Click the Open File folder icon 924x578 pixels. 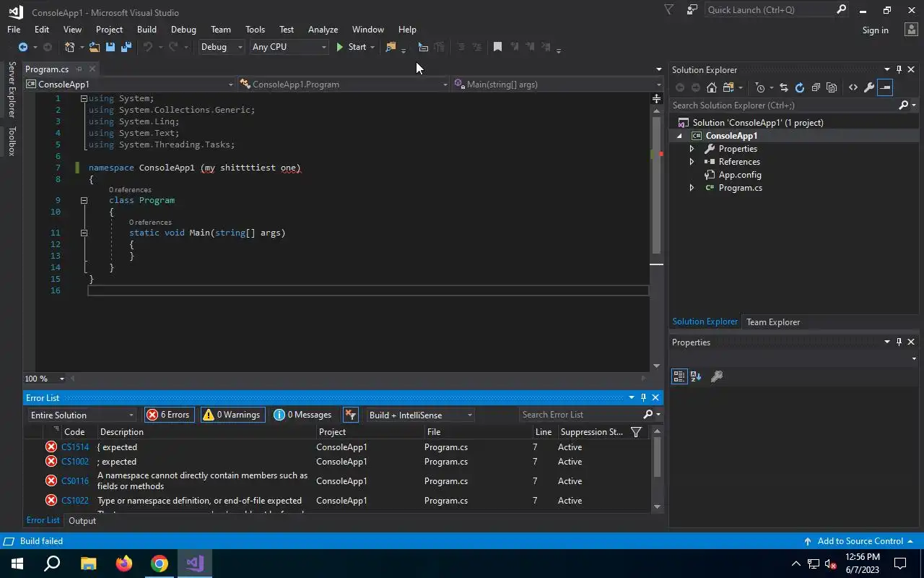[x=95, y=47]
